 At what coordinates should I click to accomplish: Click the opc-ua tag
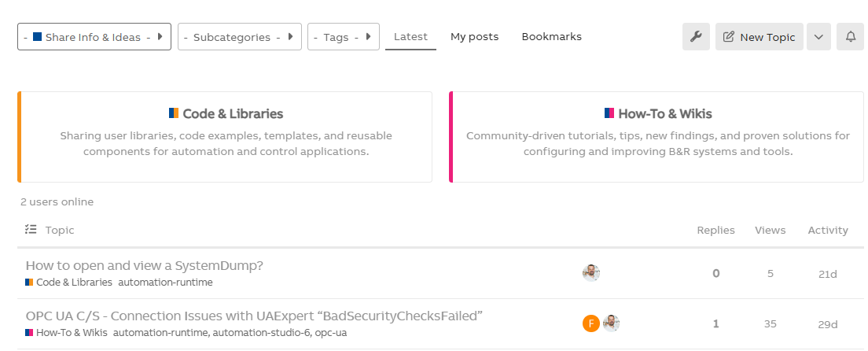click(330, 332)
